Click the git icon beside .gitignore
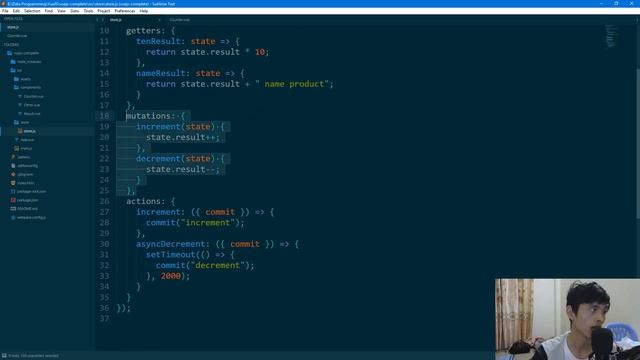This screenshot has height=360, width=640. pos(13,174)
